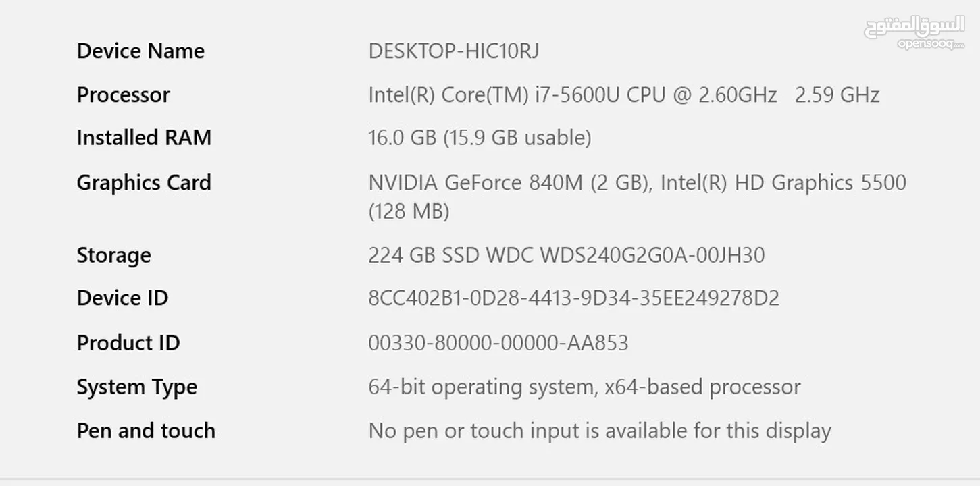Select the Graphics Card label

(x=144, y=183)
